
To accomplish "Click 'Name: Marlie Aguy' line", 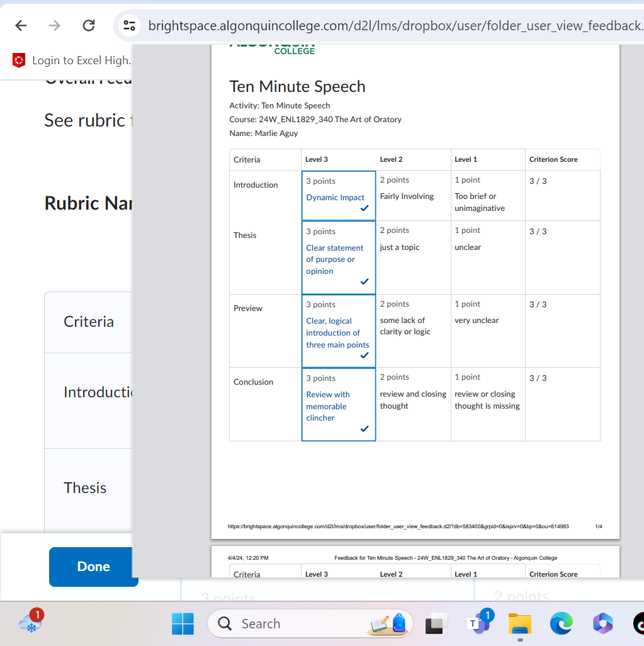I will [263, 133].
